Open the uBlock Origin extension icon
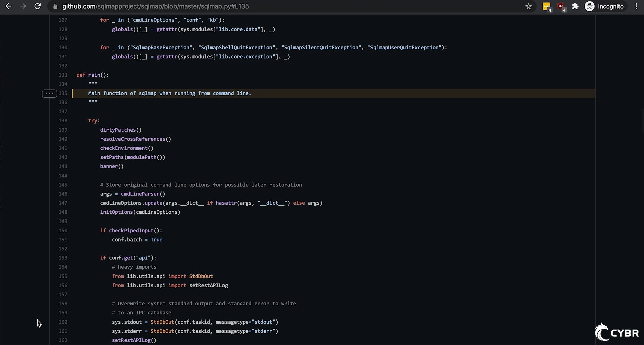 pyautogui.click(x=561, y=6)
